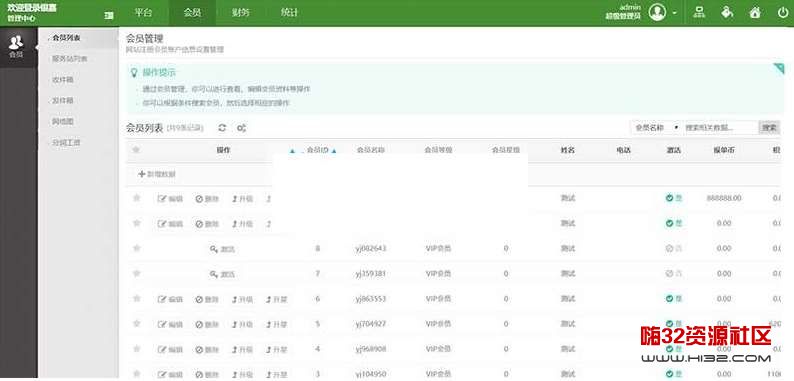
Task: Click member name yj863553
Action: point(371,299)
